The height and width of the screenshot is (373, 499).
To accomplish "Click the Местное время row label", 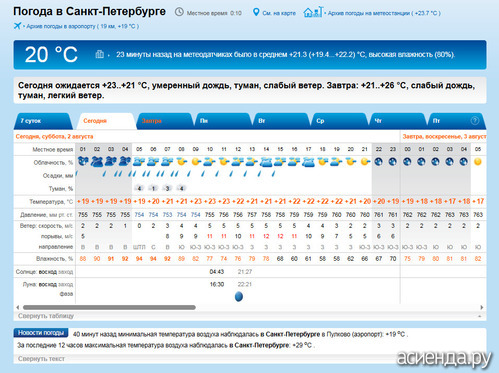I will tap(53, 149).
